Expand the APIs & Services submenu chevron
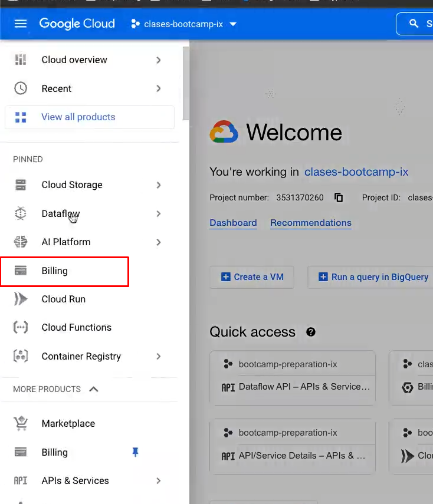 (158, 481)
